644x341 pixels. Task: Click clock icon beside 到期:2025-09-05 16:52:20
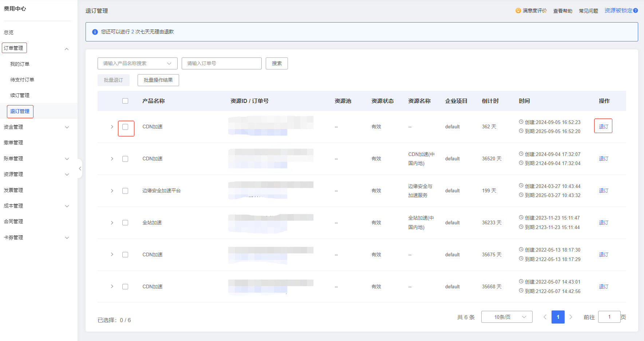pos(521,131)
